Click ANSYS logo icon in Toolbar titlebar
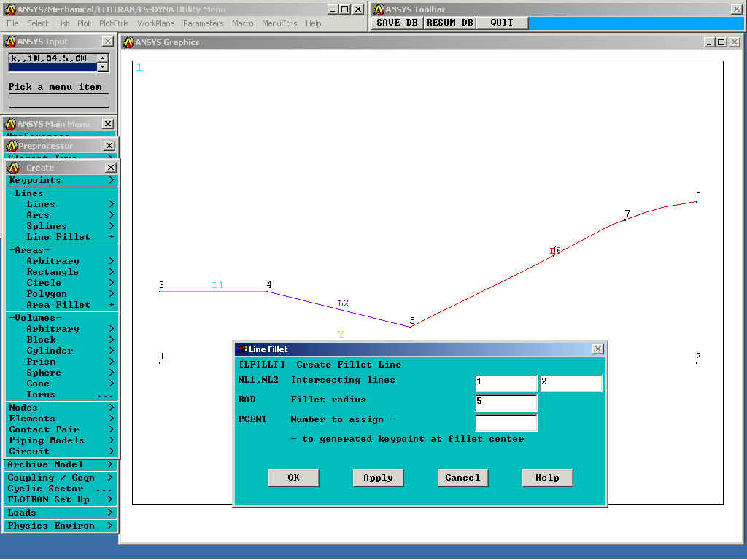The height and width of the screenshot is (560, 747). [379, 9]
